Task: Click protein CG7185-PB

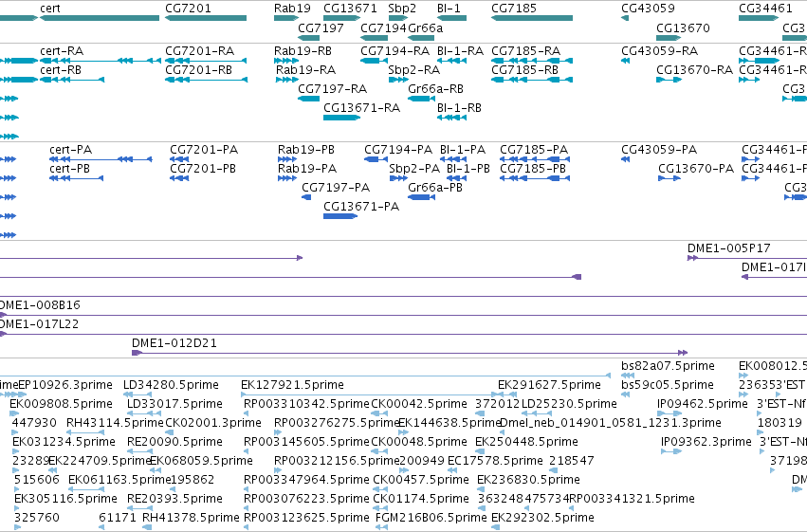Action: 533,169
